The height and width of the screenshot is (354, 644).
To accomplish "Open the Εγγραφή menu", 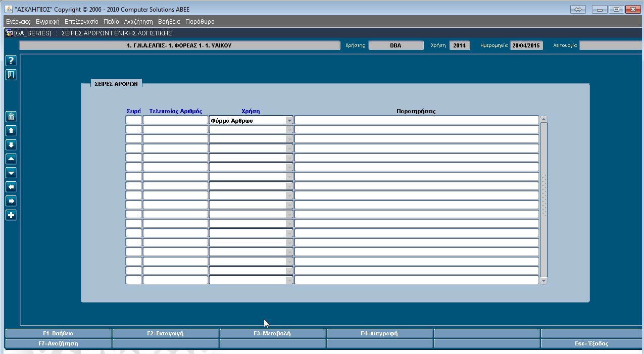I will tap(47, 22).
